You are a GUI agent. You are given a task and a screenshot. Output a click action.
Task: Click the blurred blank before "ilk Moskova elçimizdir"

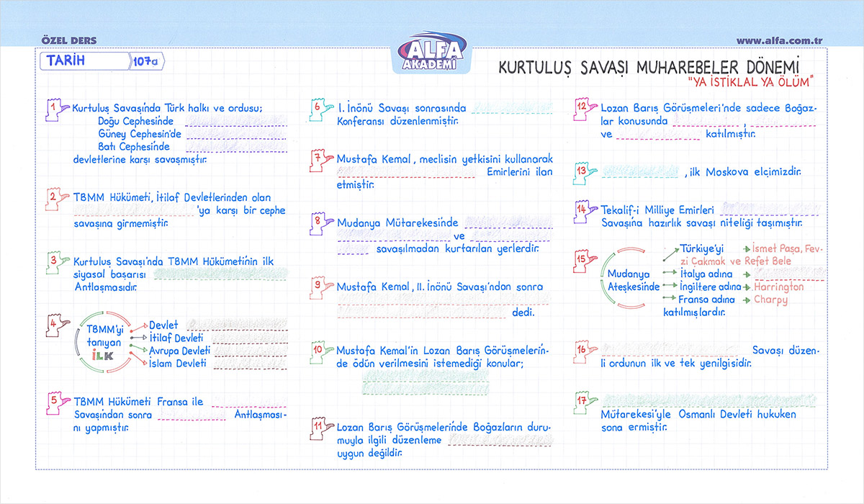tap(640, 171)
